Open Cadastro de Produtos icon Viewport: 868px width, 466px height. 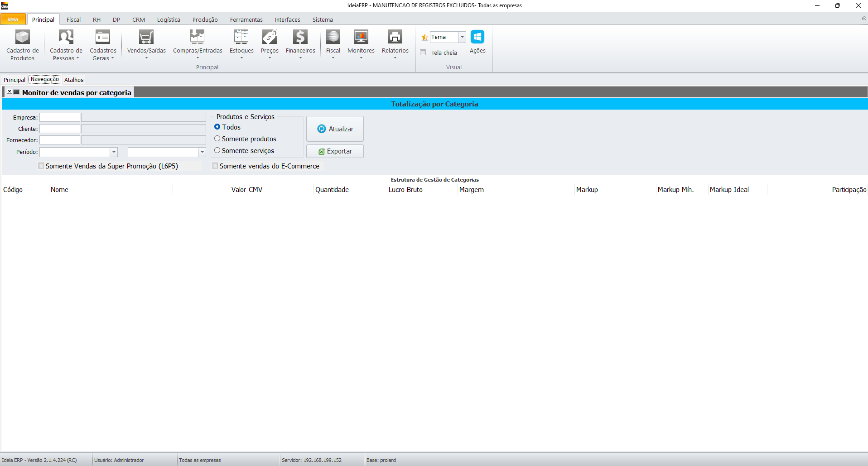pyautogui.click(x=22, y=37)
